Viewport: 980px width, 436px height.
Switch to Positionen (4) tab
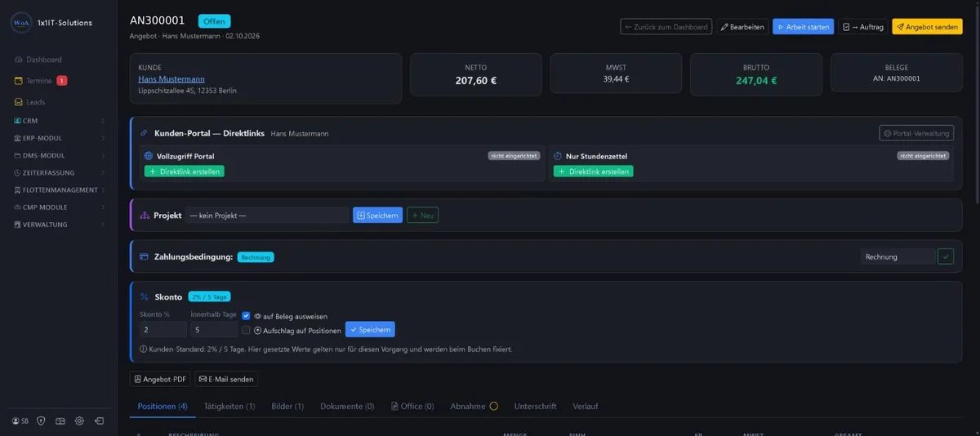[x=163, y=407]
